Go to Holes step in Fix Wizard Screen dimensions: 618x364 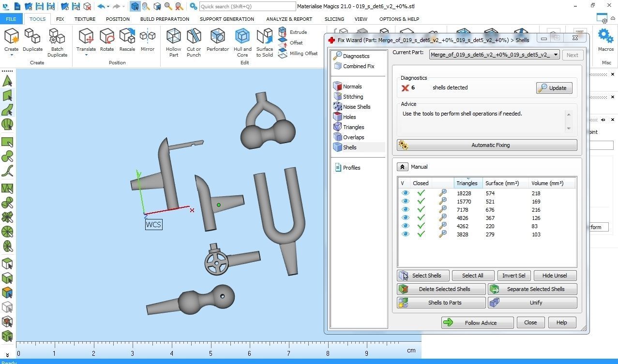click(345, 117)
